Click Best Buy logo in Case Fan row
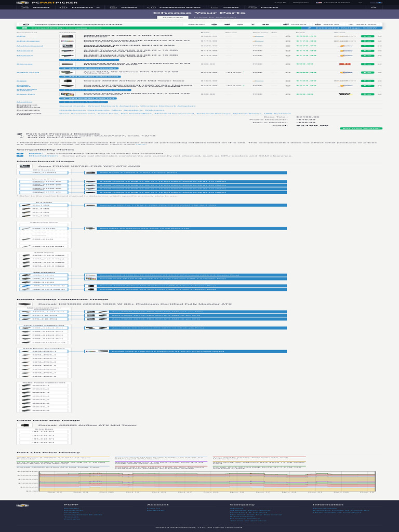Viewport: 399px width, 532px height. click(345, 94)
